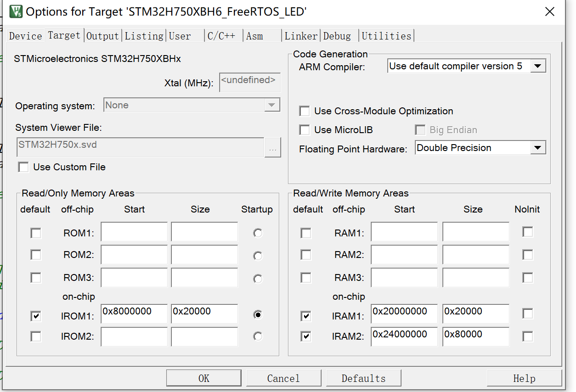Select the ROM1 Startup radio button
Image resolution: width=576 pixels, height=392 pixels.
tap(258, 233)
